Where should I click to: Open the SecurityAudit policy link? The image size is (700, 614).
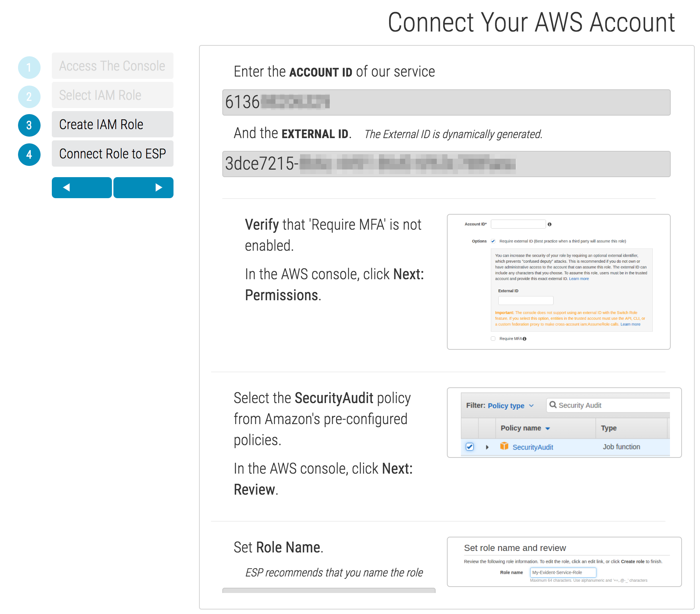(533, 447)
